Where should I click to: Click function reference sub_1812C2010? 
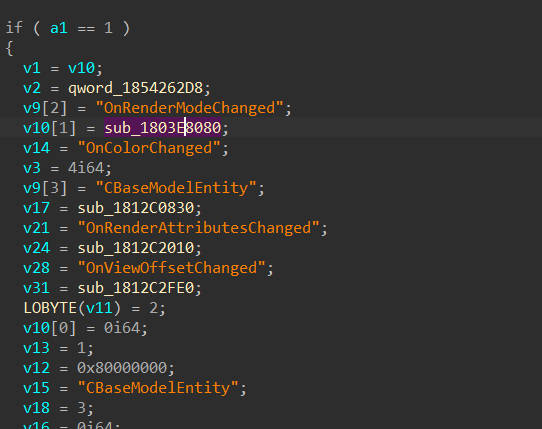136,248
